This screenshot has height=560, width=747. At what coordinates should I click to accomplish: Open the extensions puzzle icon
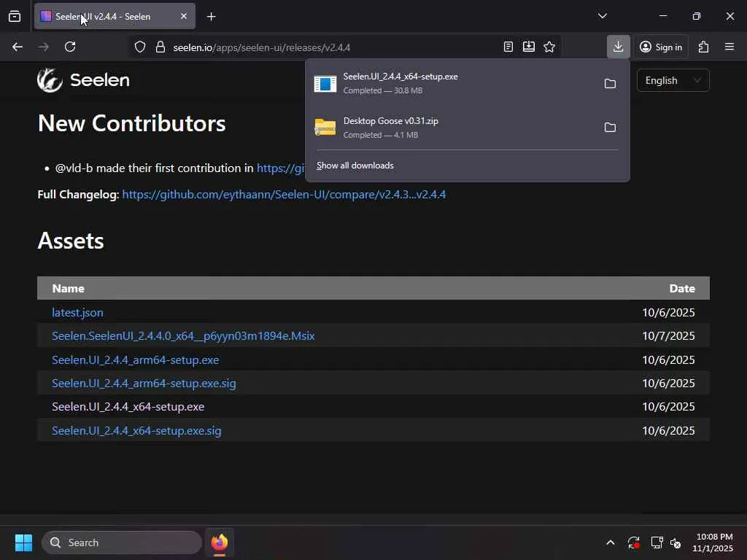(704, 47)
